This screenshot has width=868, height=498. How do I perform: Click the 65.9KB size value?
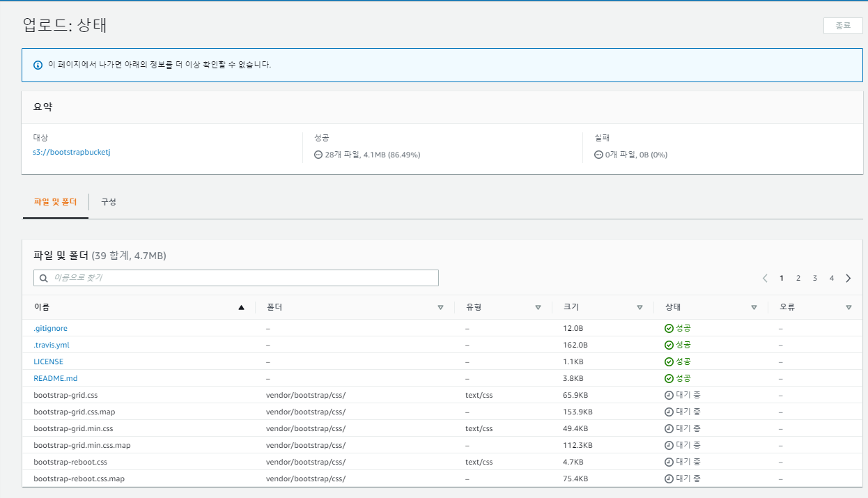575,395
